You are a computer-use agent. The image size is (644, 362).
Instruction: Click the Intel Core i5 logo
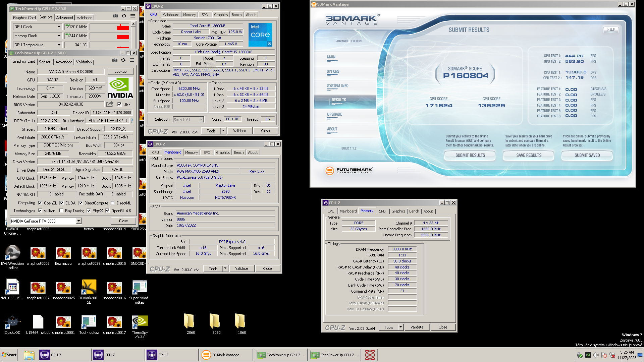(260, 35)
